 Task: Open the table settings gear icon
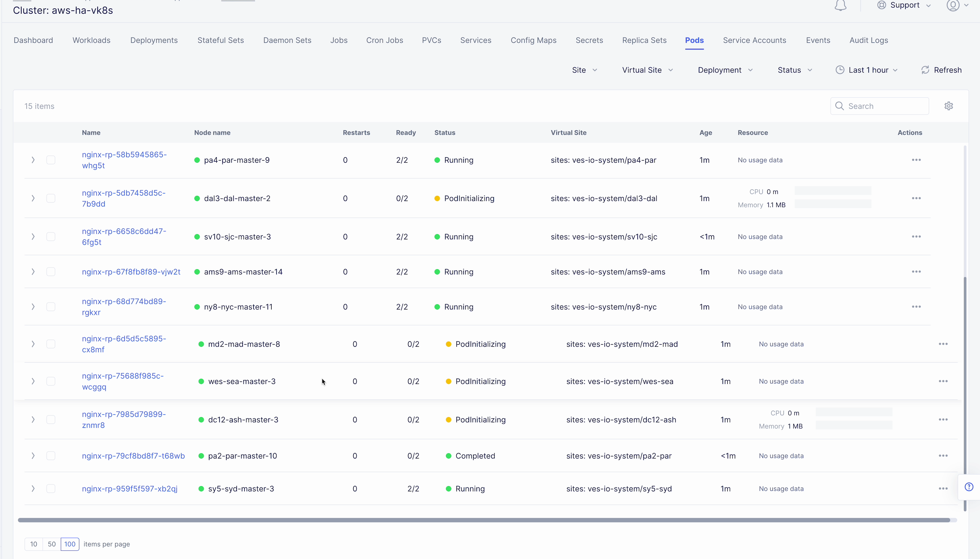tap(948, 106)
